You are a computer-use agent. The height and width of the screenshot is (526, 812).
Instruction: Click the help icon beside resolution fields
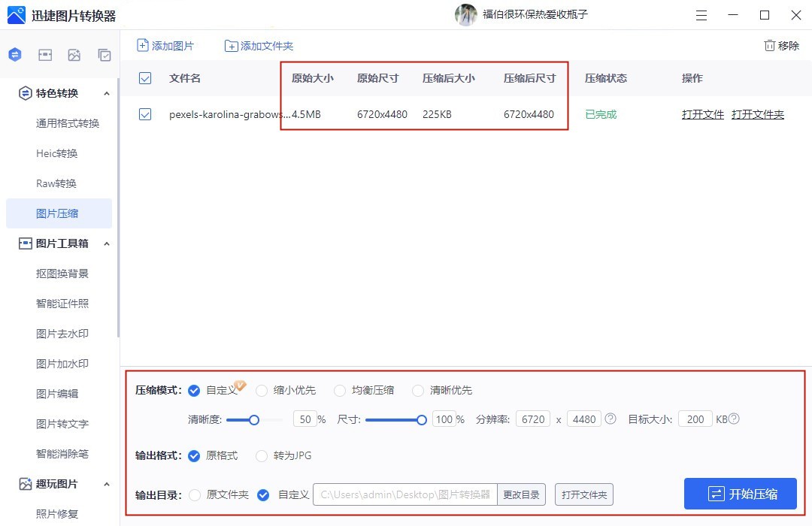coord(611,419)
